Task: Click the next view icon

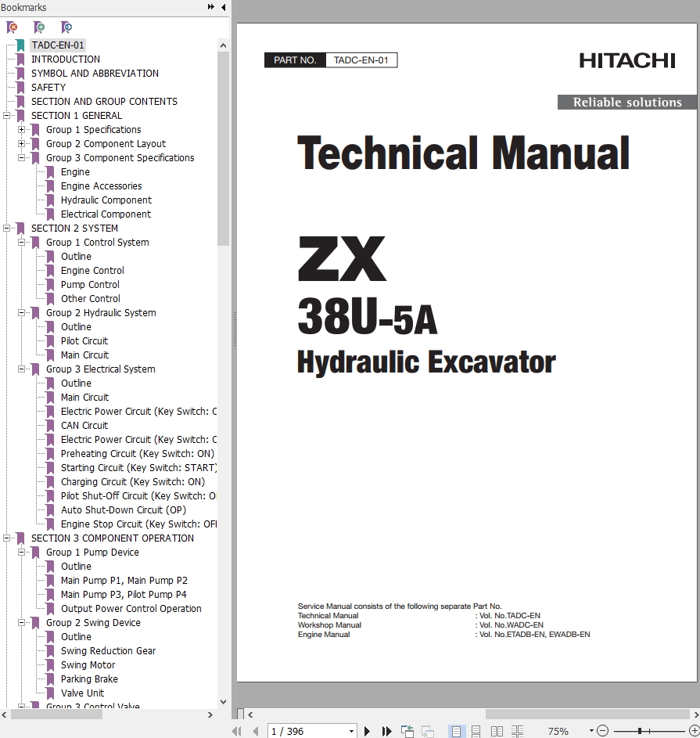Action: coord(428,731)
